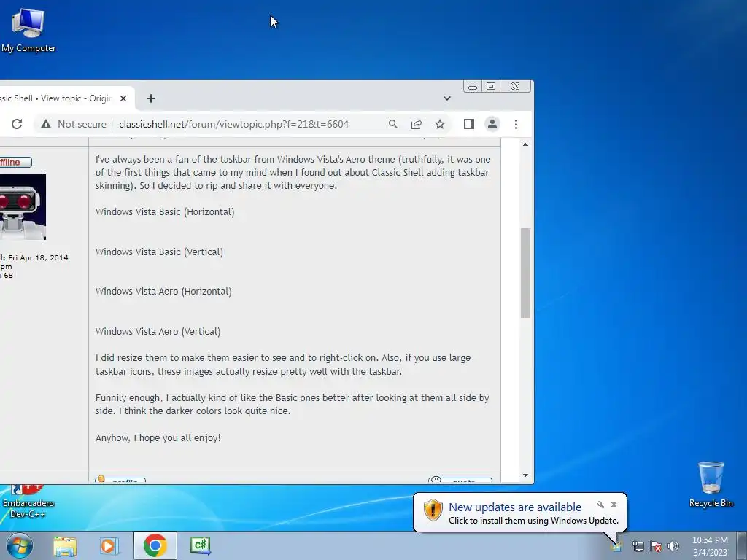Open the Action Center flag icon
This screenshot has width=747, height=560.
click(656, 546)
